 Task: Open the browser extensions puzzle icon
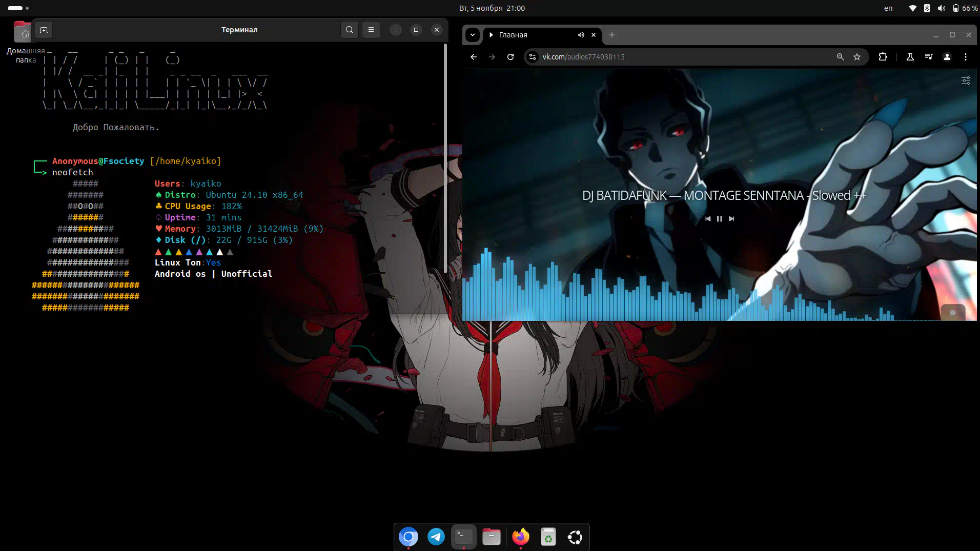tap(883, 57)
